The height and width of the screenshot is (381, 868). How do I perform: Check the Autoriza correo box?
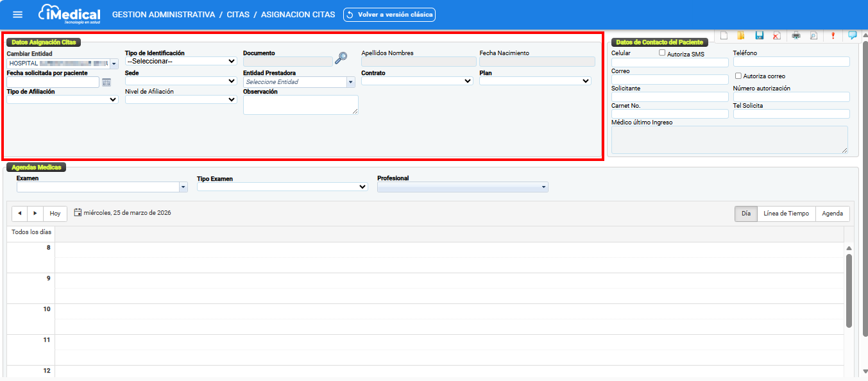[x=738, y=76]
